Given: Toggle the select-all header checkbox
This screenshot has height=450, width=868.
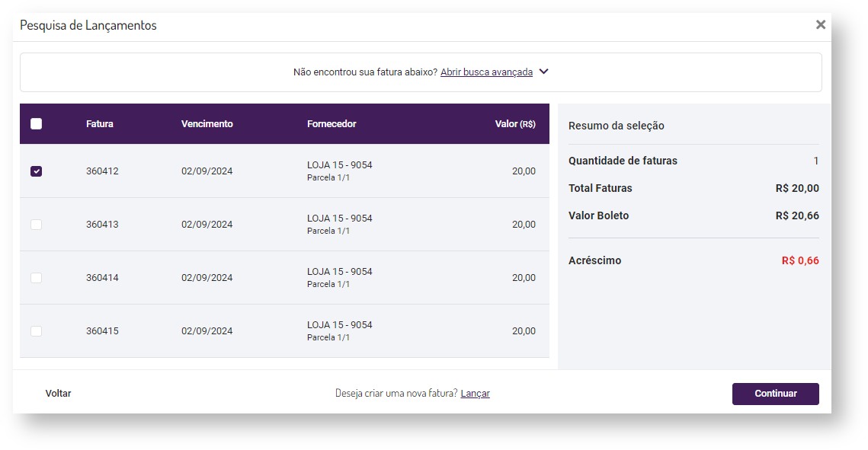Looking at the screenshot, I should click(x=36, y=124).
